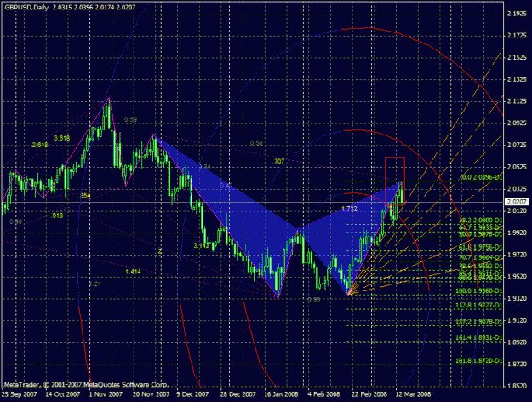The width and height of the screenshot is (532, 402).
Task: Click the 1.8720 price axis label
Action: pyautogui.click(x=517, y=364)
